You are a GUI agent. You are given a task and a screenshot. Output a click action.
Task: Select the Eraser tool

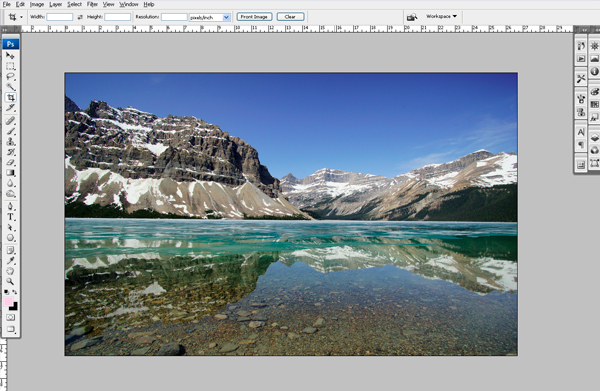(10, 163)
